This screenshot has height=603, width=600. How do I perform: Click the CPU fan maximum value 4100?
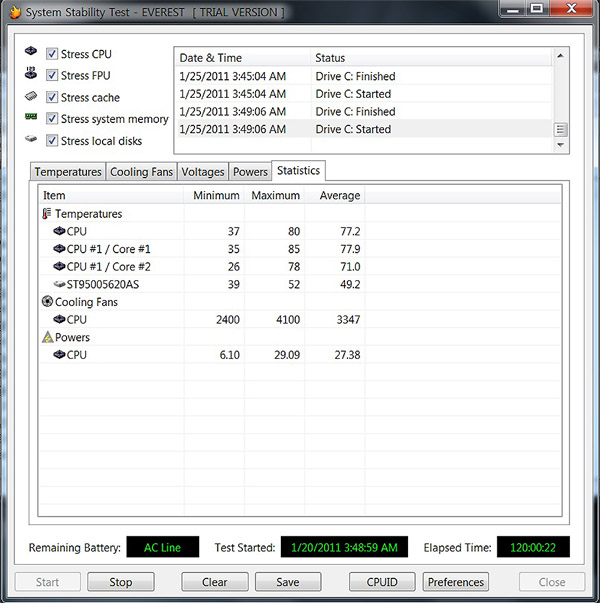[x=288, y=320]
